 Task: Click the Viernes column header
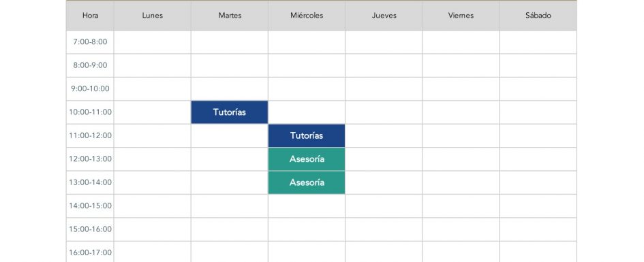(461, 16)
